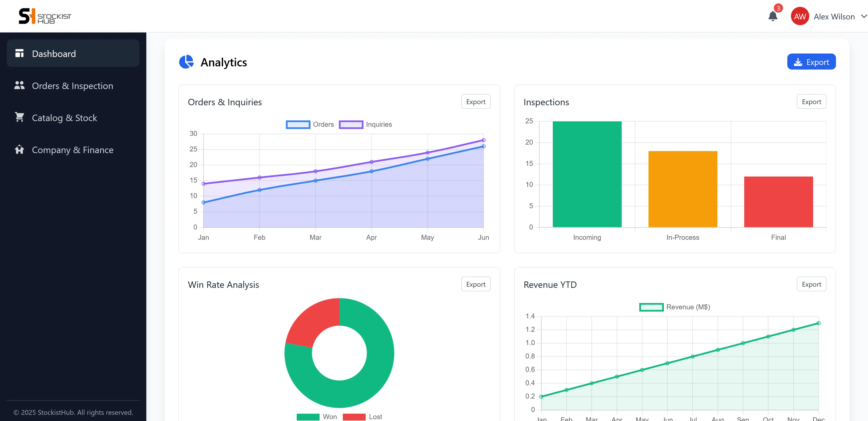
Task: Open the notifications bell
Action: [x=773, y=16]
